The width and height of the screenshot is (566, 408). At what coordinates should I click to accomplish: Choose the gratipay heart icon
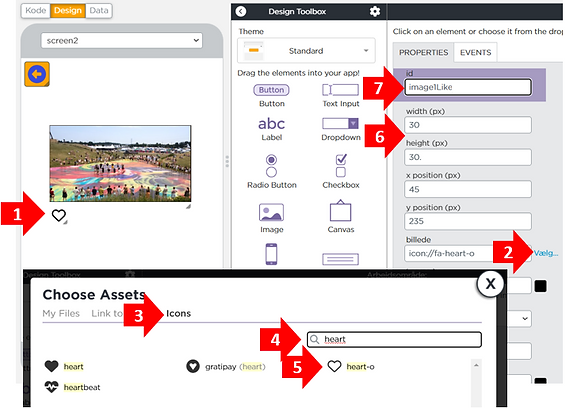[x=193, y=366]
